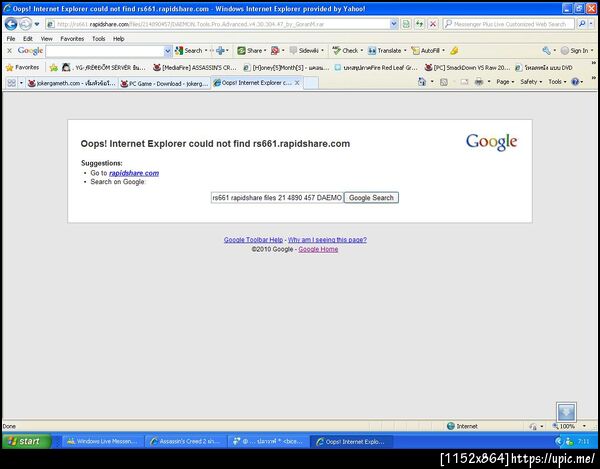
Task: Switch to the jokergameth.com tab
Action: (x=72, y=83)
